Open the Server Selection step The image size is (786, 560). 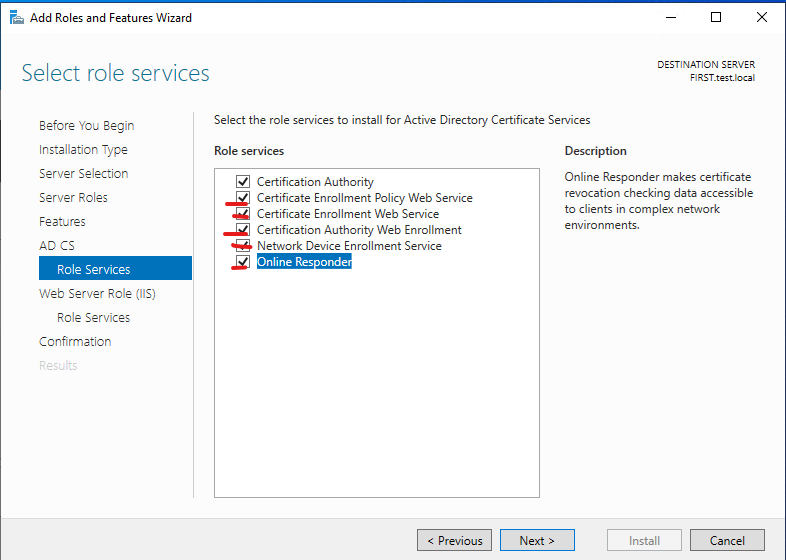tap(84, 173)
